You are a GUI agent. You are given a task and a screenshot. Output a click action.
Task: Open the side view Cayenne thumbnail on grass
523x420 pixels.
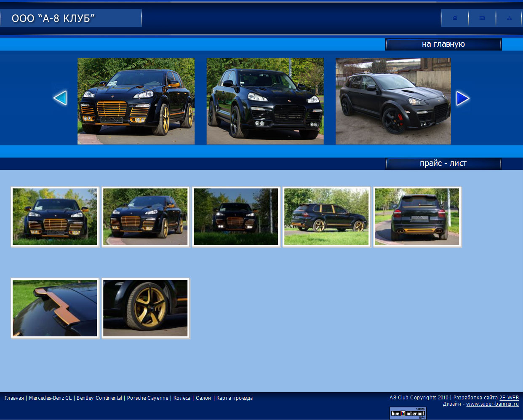coord(326,217)
